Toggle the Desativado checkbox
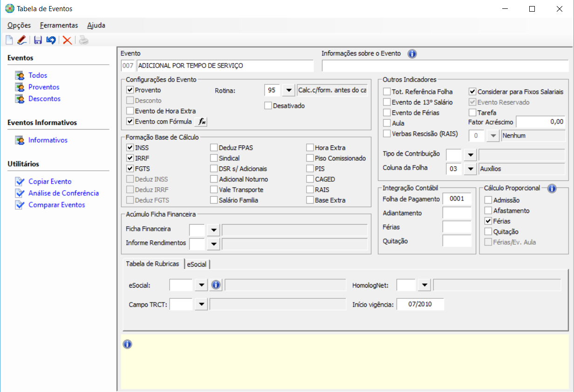Screen dimensions: 574x392 268,106
